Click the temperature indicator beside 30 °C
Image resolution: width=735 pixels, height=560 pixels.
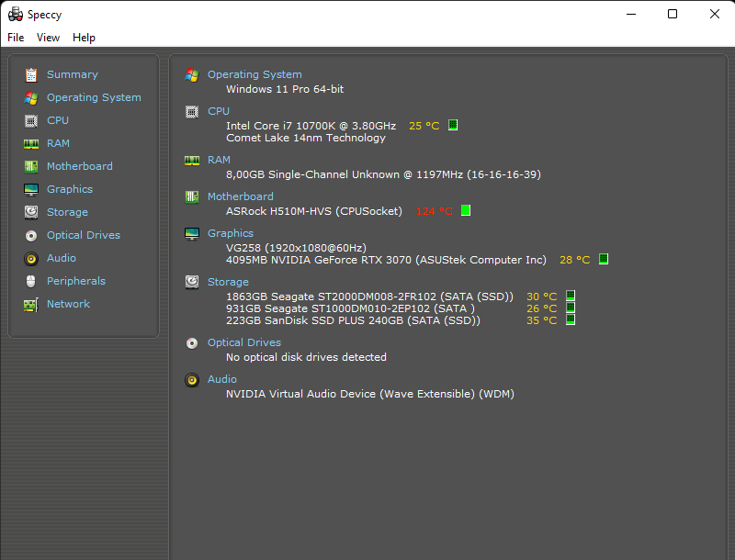coord(571,296)
